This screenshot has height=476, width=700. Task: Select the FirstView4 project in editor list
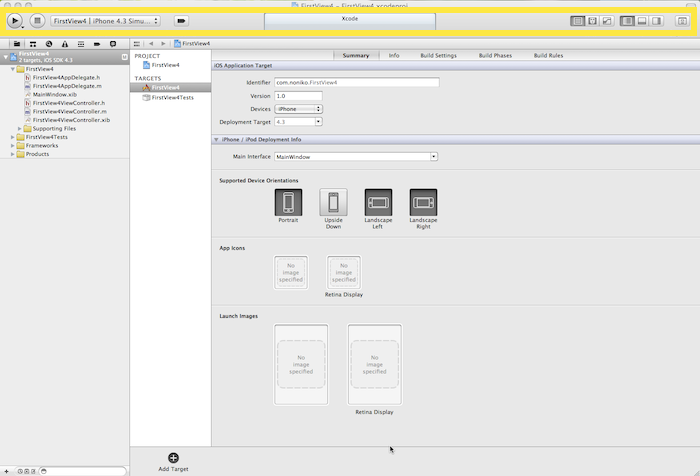point(161,65)
